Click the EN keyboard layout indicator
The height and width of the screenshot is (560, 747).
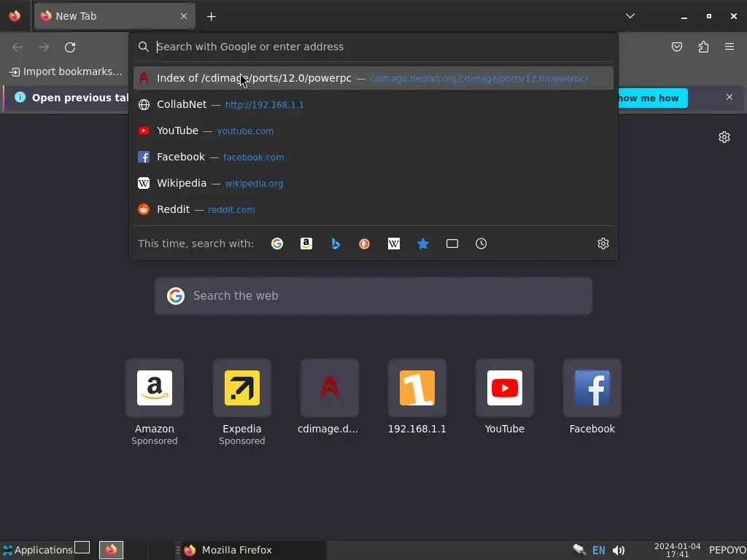click(598, 550)
